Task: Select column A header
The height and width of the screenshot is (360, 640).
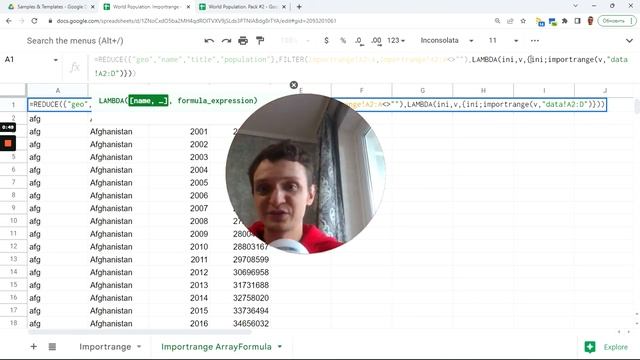Action: click(58, 91)
